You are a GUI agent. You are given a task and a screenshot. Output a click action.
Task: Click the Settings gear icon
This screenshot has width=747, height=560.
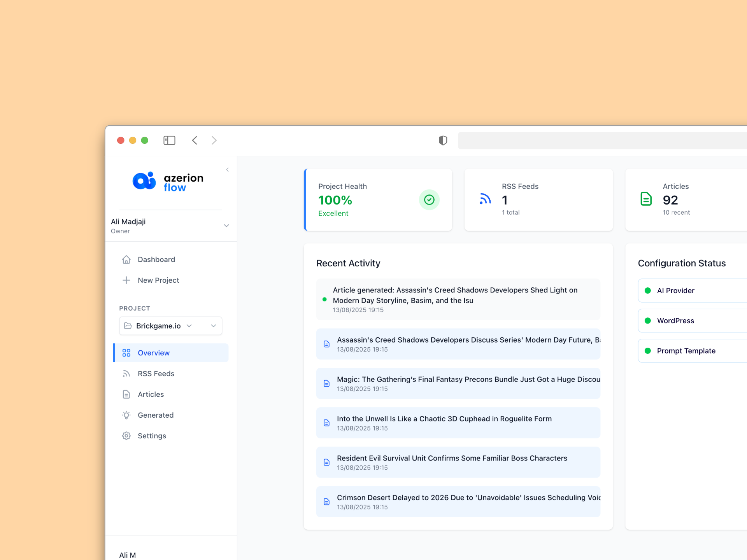coord(126,436)
